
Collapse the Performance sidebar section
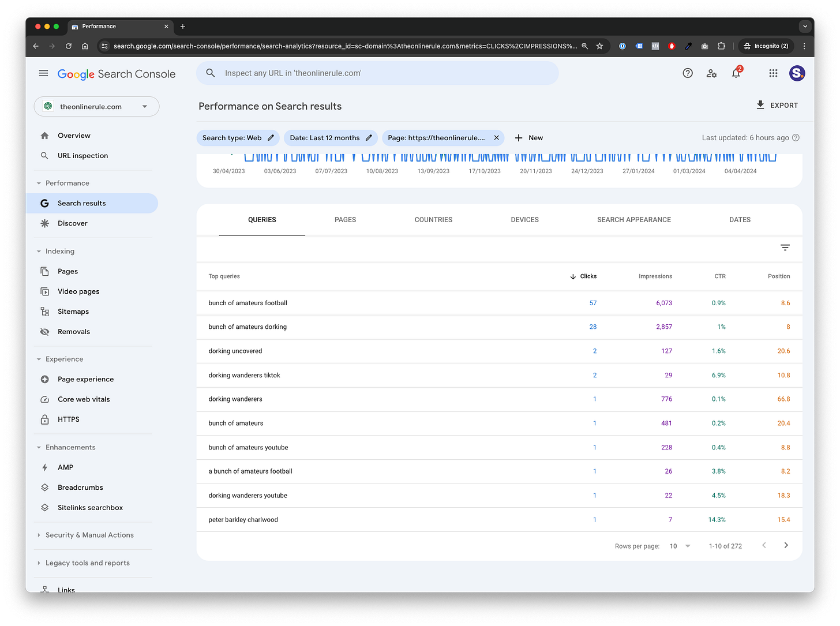point(39,183)
